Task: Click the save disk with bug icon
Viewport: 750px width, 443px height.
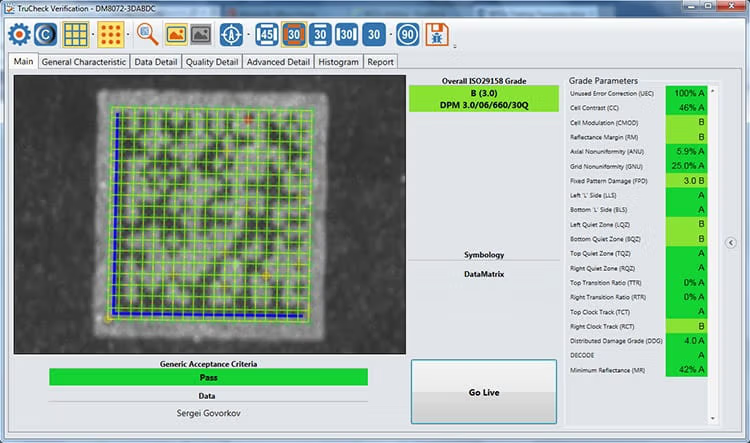Action: (x=438, y=35)
